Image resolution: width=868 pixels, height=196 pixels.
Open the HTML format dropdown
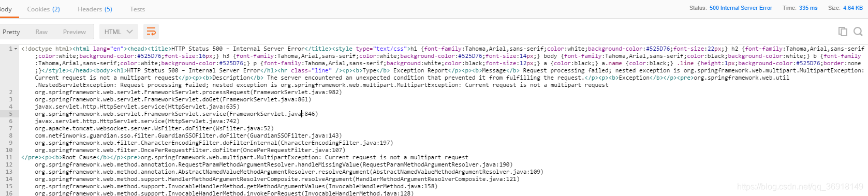pyautogui.click(x=119, y=32)
